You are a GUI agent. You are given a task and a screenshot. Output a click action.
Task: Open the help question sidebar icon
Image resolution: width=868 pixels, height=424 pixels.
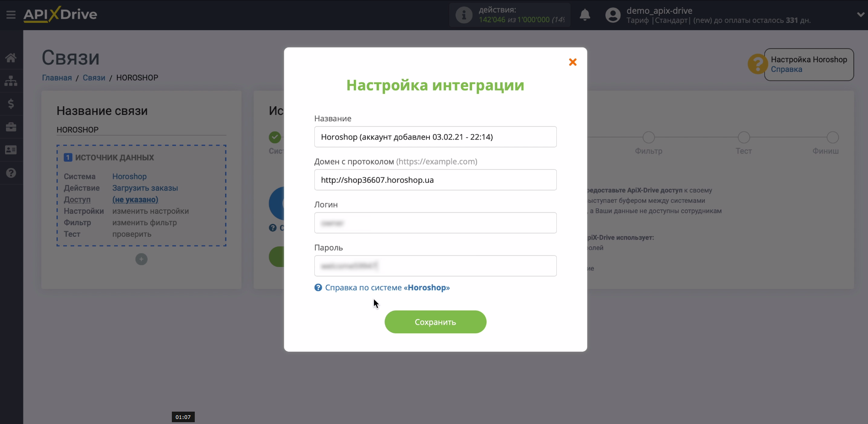11,173
